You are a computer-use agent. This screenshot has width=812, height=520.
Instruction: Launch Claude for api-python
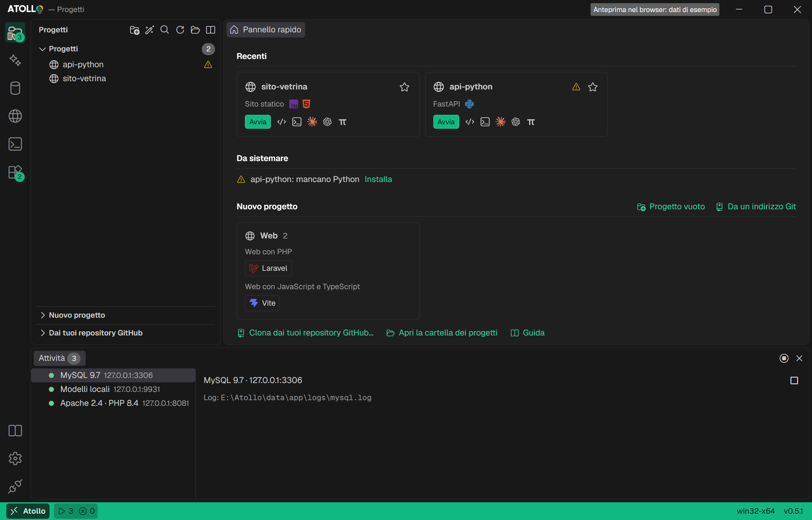(500, 122)
